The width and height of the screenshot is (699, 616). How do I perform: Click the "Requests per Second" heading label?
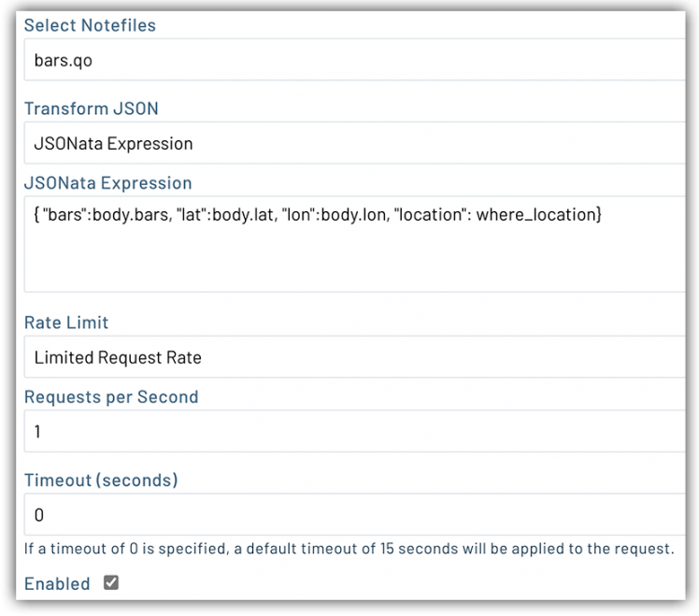[111, 397]
